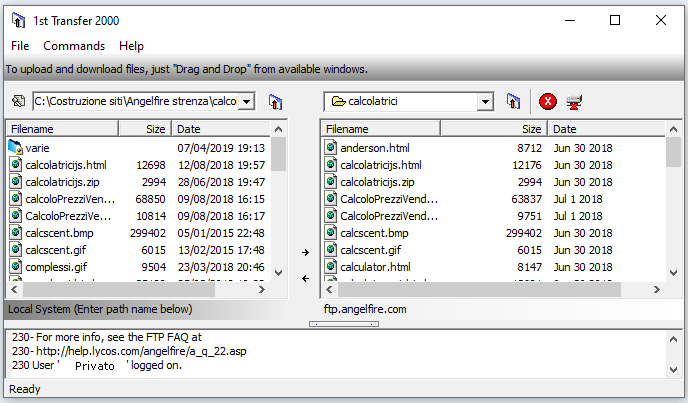
Task: Click the local path input field
Action: (136, 101)
